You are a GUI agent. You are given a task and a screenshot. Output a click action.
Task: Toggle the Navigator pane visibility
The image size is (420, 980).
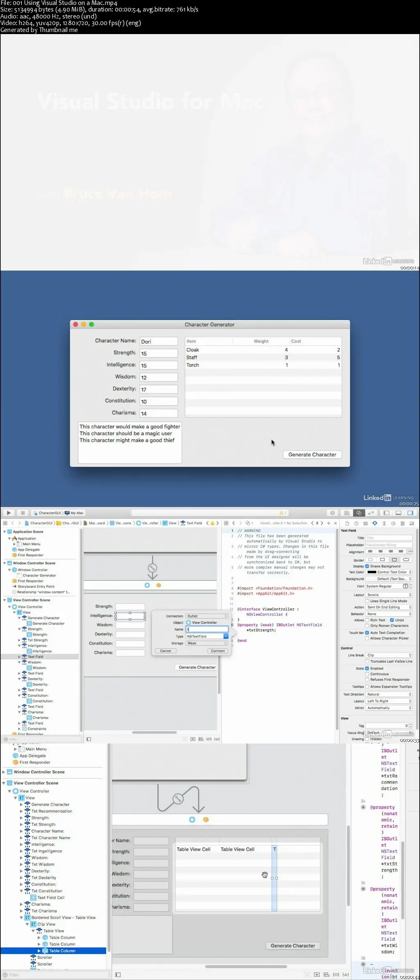386,513
